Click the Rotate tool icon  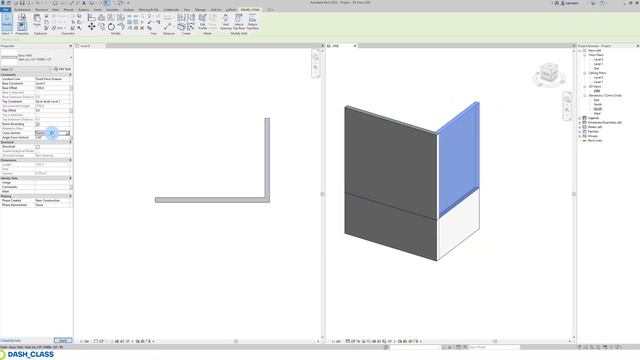click(x=111, y=27)
